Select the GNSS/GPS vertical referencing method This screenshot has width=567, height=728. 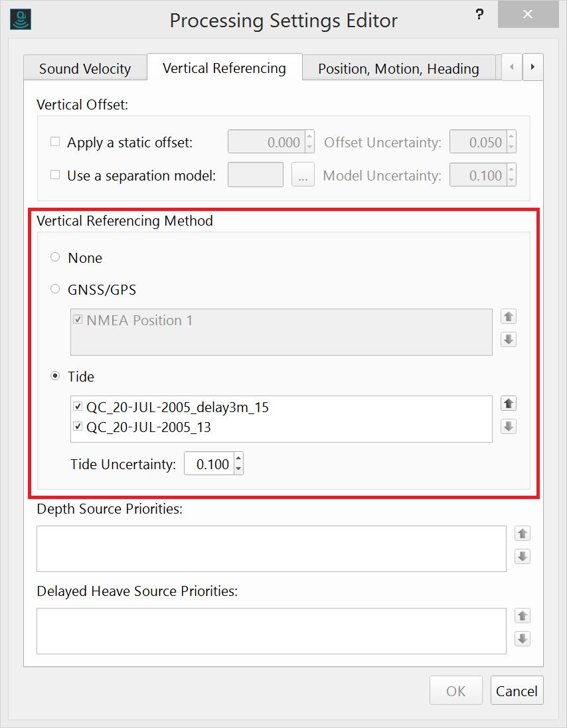55,290
